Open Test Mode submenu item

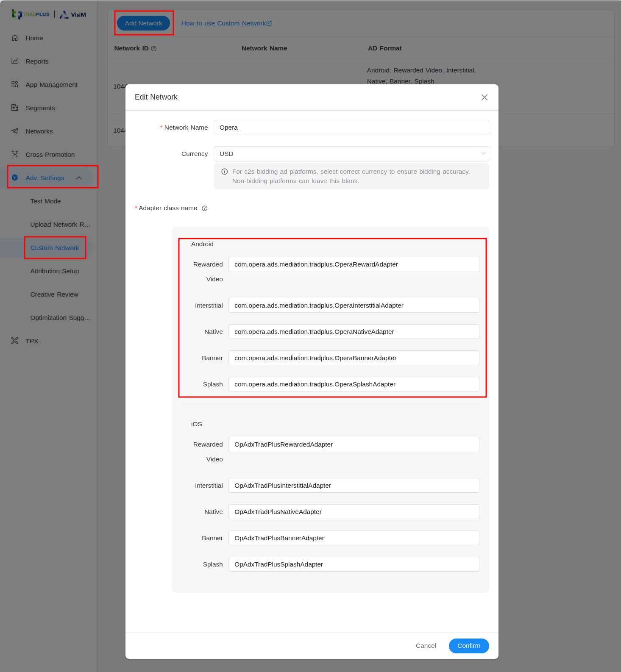pos(45,201)
